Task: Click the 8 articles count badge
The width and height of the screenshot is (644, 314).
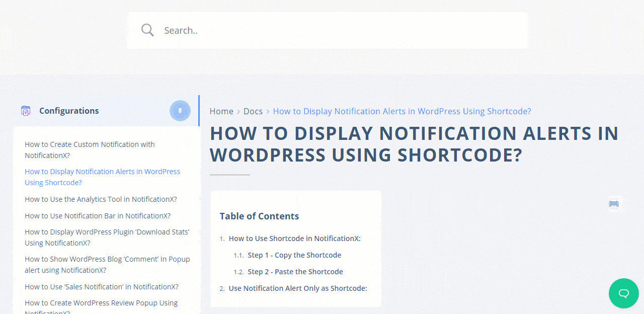Action: 180,111
